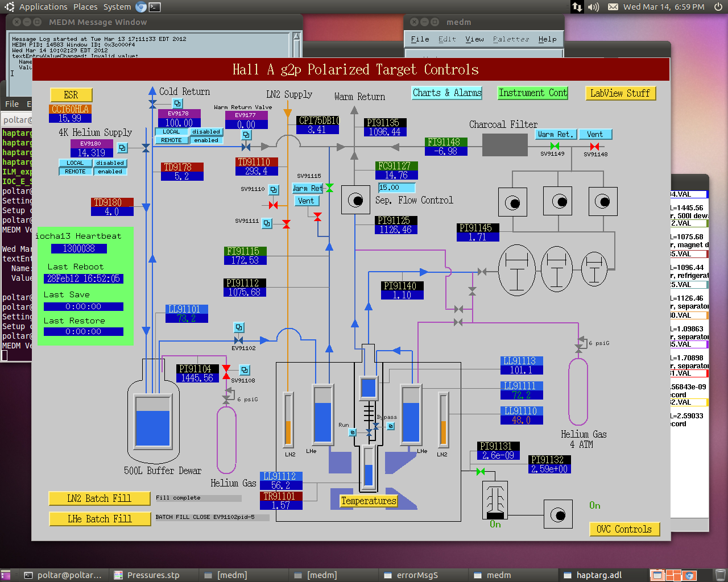The width and height of the screenshot is (728, 582).
Task: Select disabled option for EV9180
Action: (110, 163)
